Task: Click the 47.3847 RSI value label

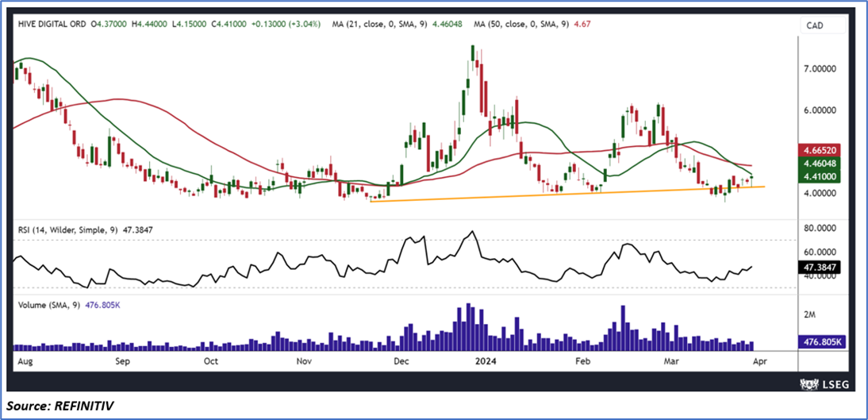Action: (820, 267)
